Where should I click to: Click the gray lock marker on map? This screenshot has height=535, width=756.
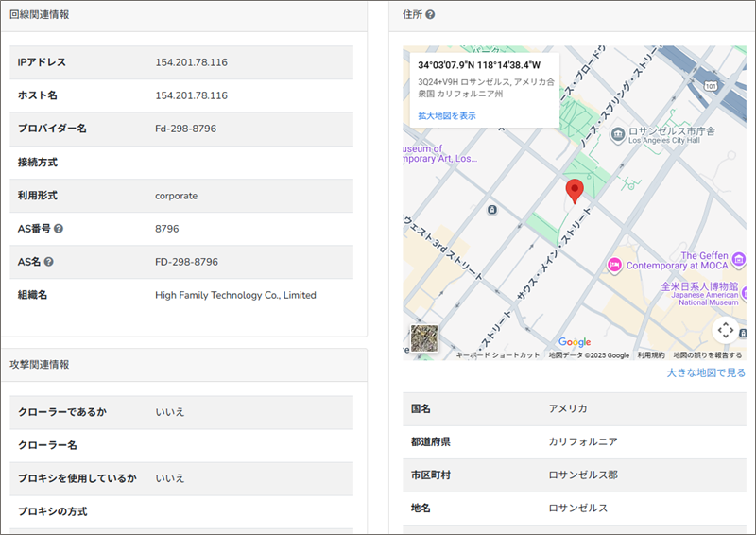point(491,209)
